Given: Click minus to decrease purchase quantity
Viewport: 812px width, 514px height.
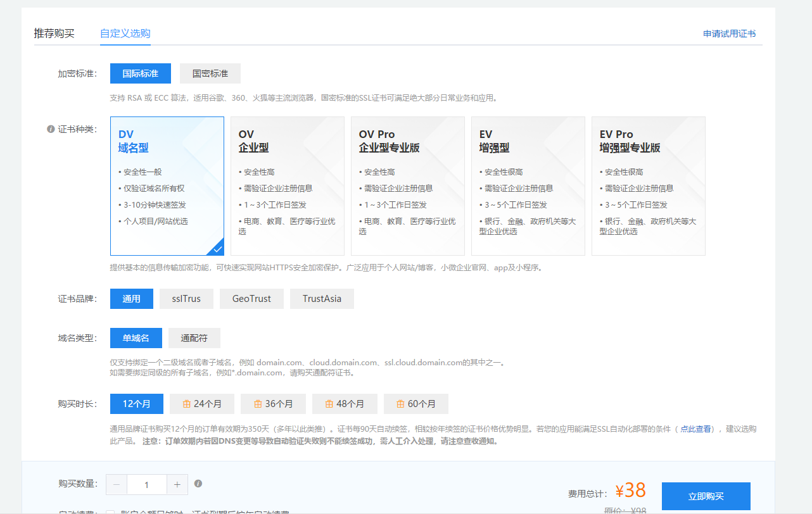Looking at the screenshot, I should click(117, 484).
